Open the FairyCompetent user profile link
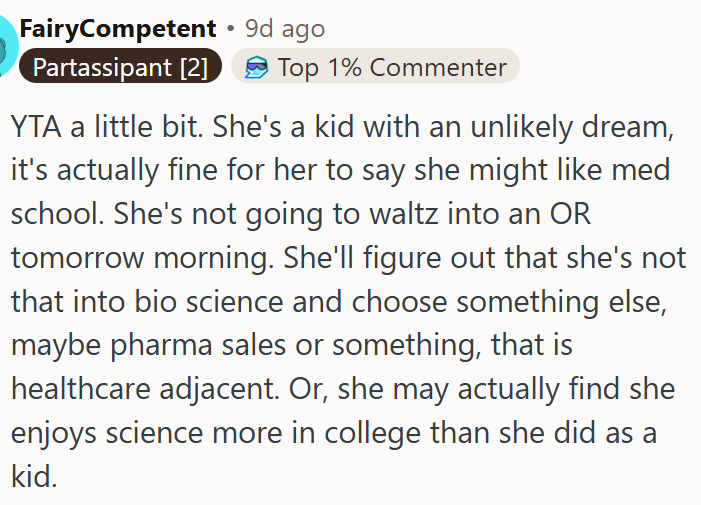The width and height of the screenshot is (701, 505). point(118,29)
